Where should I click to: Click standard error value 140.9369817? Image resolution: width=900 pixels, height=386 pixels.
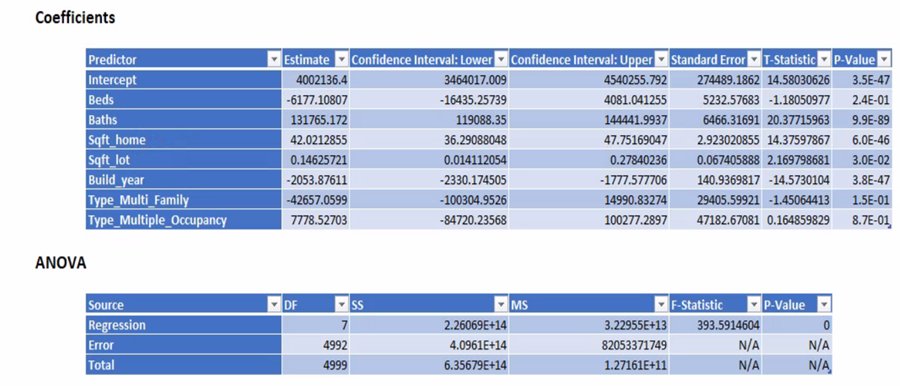(716, 180)
